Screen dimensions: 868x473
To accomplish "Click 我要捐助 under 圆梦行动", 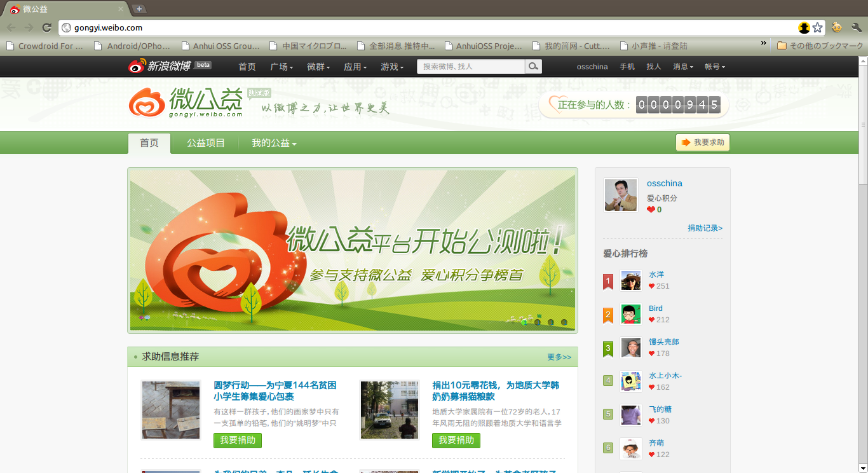I will pos(238,440).
